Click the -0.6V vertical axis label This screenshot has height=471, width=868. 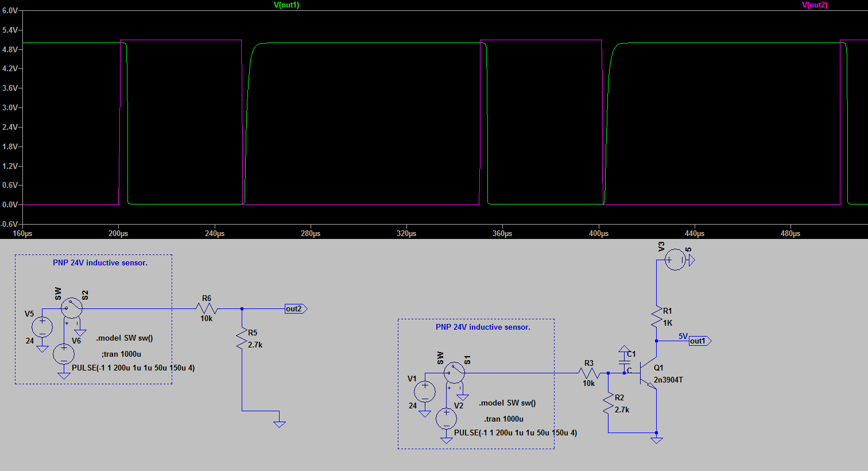click(10, 224)
